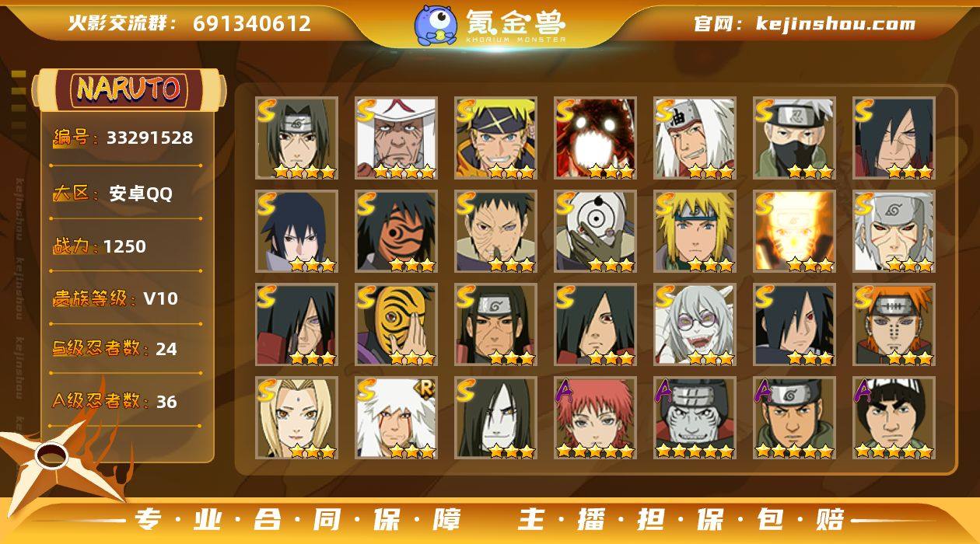Select yellow-haired Minato portrait

click(695, 232)
